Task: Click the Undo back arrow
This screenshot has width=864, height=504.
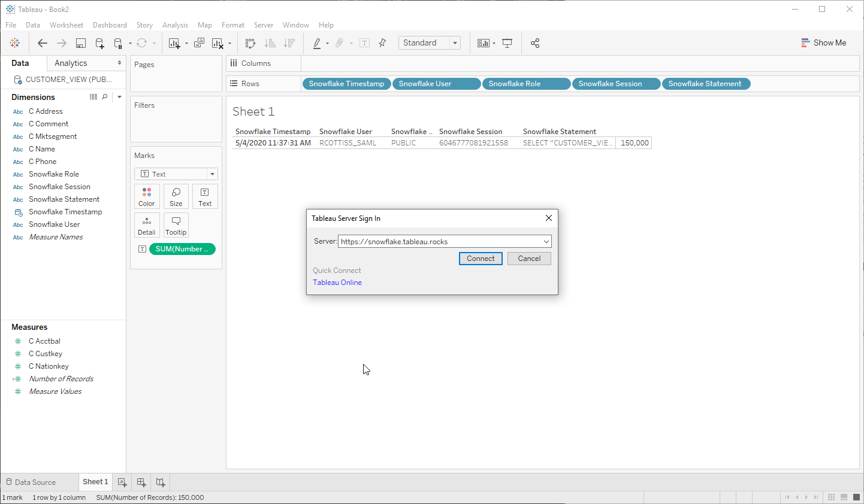Action: (42, 43)
